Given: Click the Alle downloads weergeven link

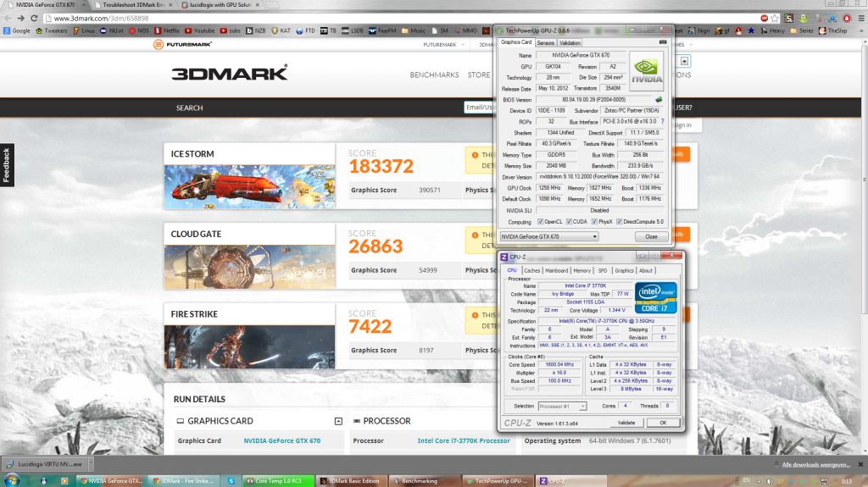Looking at the screenshot, I should click(x=816, y=465).
